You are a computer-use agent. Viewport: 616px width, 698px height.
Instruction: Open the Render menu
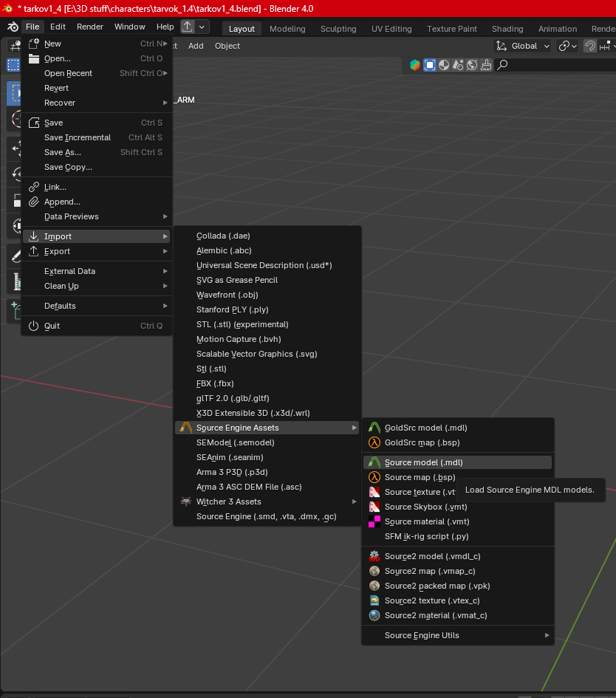[90, 27]
